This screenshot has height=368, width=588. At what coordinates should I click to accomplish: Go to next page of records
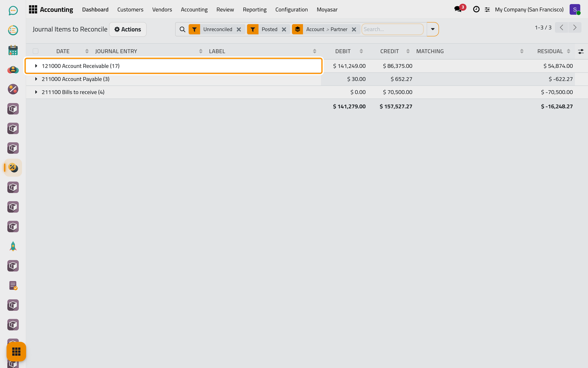[x=575, y=28]
